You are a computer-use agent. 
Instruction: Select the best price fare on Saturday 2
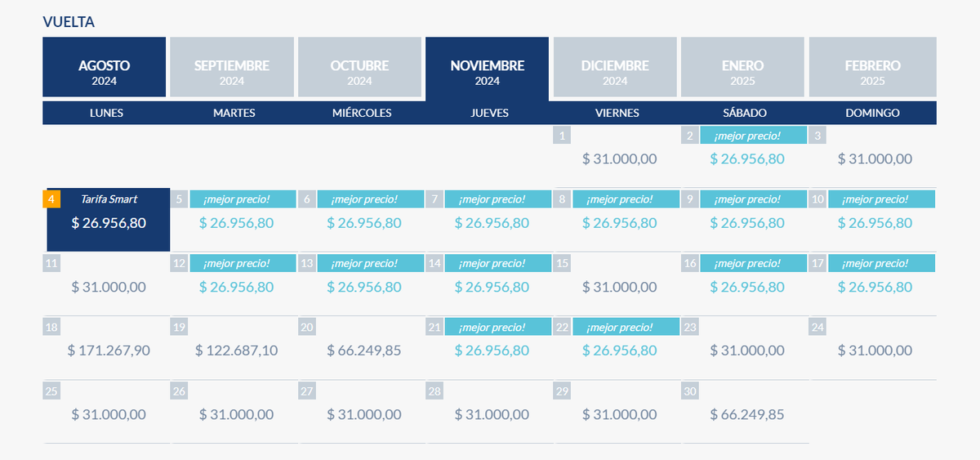pyautogui.click(x=747, y=159)
